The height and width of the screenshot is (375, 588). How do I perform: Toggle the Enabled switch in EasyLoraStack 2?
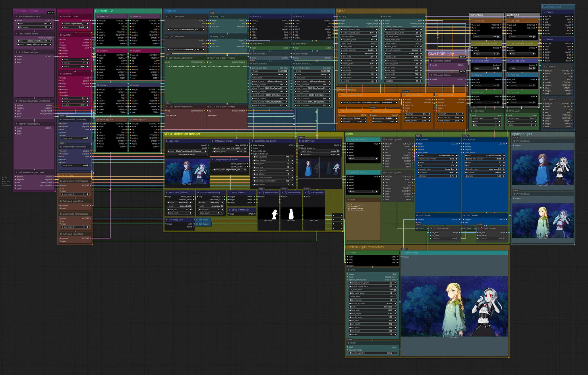(329, 71)
